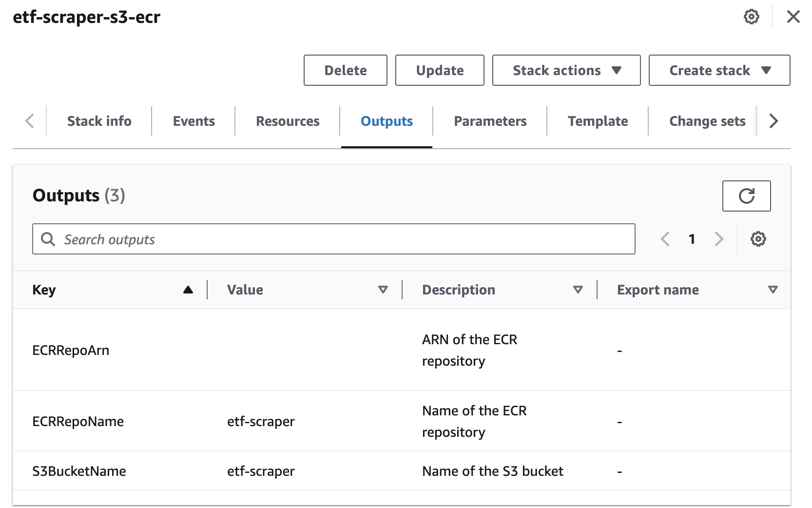Sort the table by Value column
Image resolution: width=812 pixels, height=508 pixels.
coord(383,290)
